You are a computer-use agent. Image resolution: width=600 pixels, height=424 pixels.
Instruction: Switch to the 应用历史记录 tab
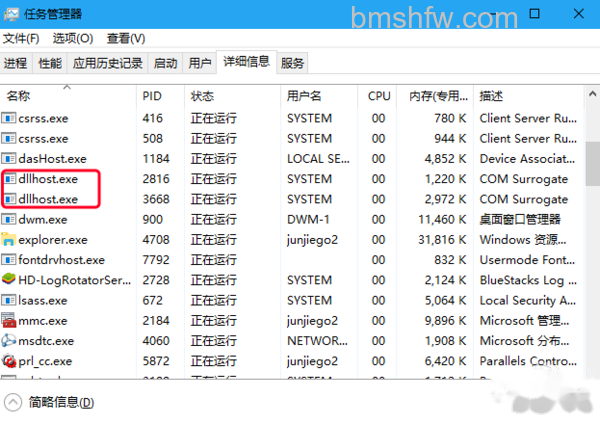click(x=108, y=63)
